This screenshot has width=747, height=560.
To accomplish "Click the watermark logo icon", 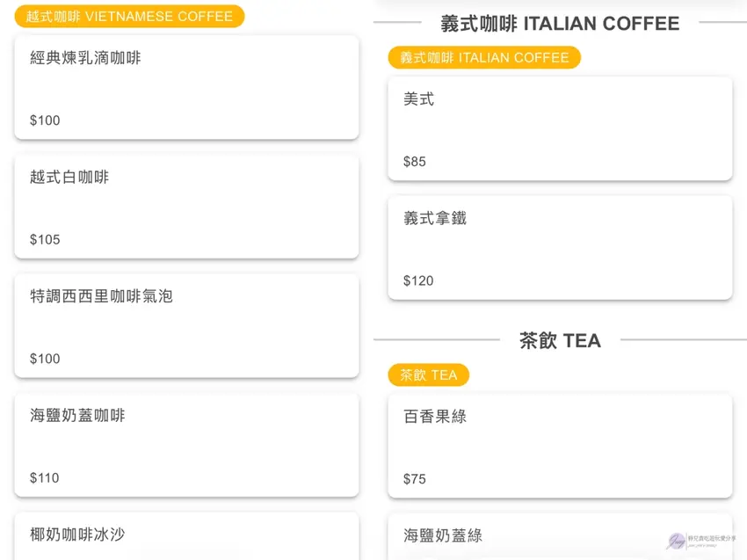I will coord(677,541).
